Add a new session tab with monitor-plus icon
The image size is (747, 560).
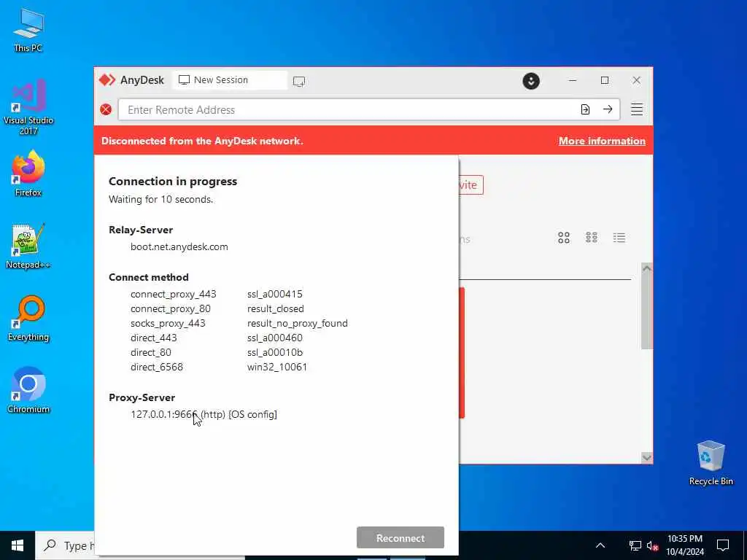coord(299,82)
